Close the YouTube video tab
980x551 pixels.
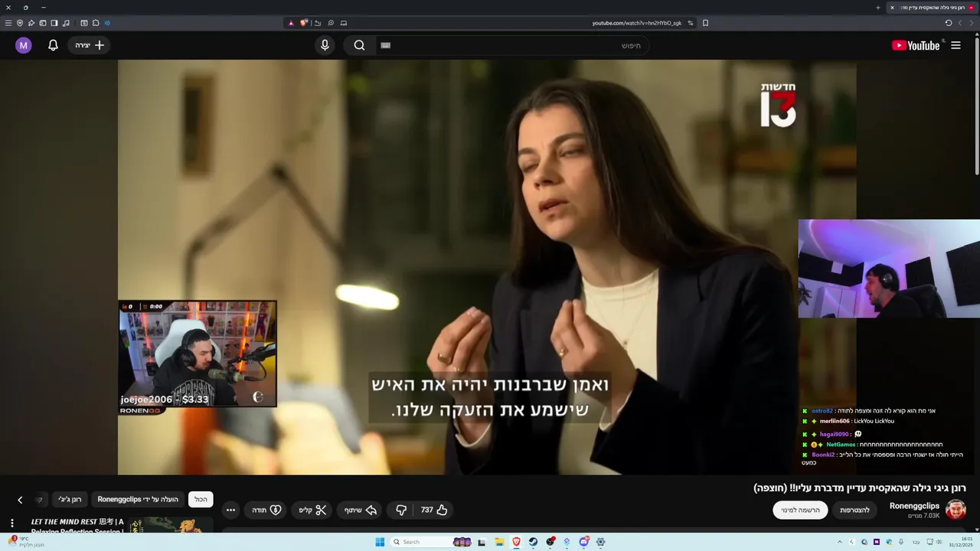(892, 8)
